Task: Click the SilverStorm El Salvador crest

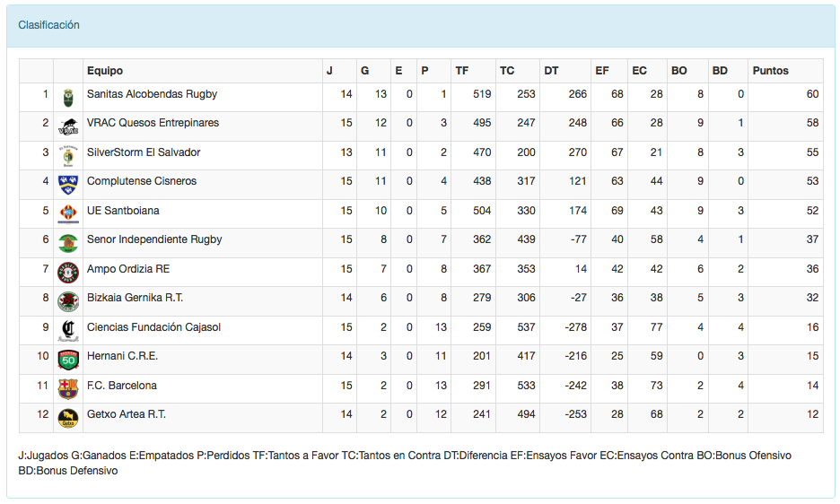Action: coord(68,155)
